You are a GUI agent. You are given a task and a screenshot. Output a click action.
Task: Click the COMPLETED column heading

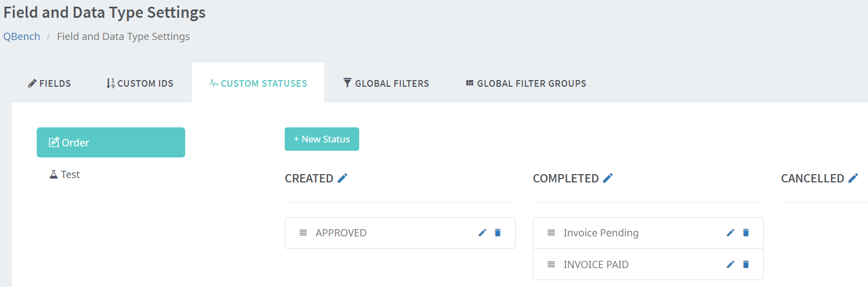tap(566, 178)
